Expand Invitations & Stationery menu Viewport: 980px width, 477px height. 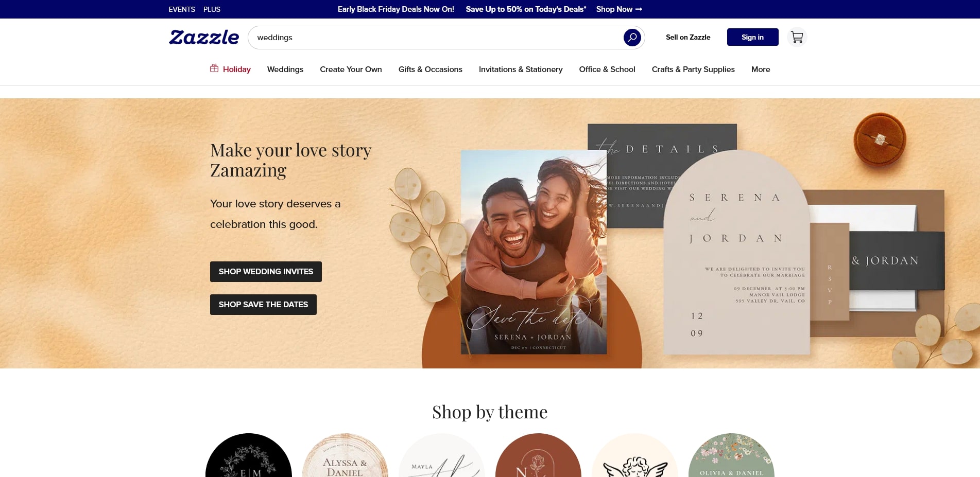tap(521, 69)
